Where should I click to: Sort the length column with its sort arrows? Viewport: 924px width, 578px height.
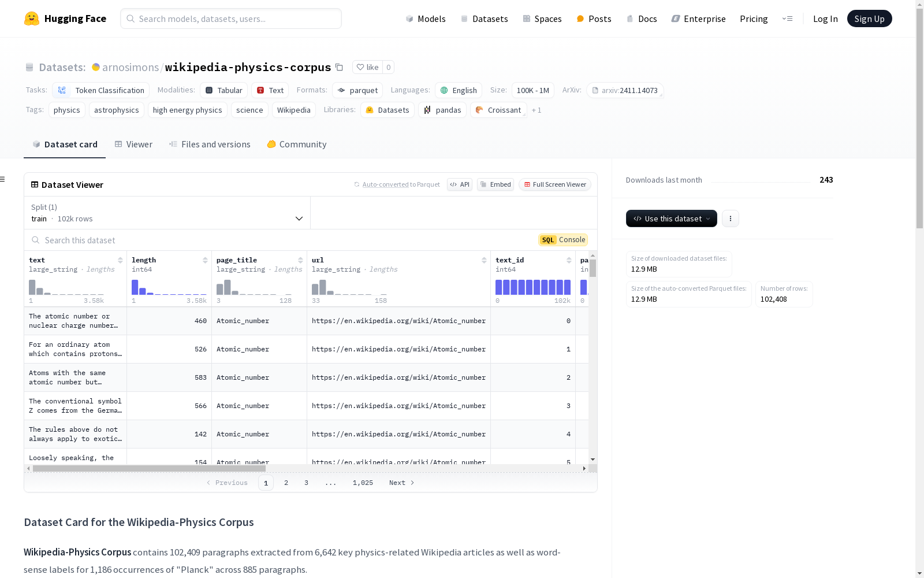pos(205,260)
